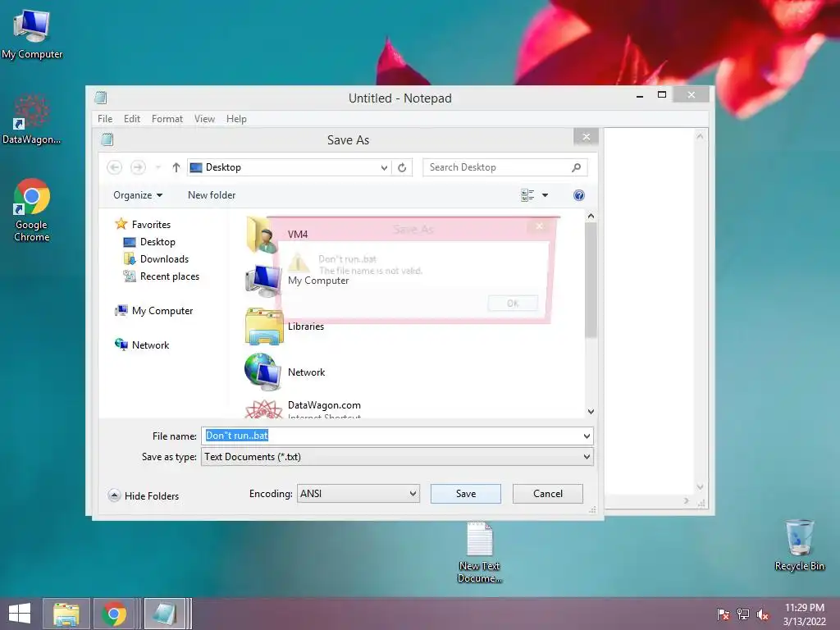The width and height of the screenshot is (840, 630).
Task: Open My Computer desktop icon
Action: (32, 34)
